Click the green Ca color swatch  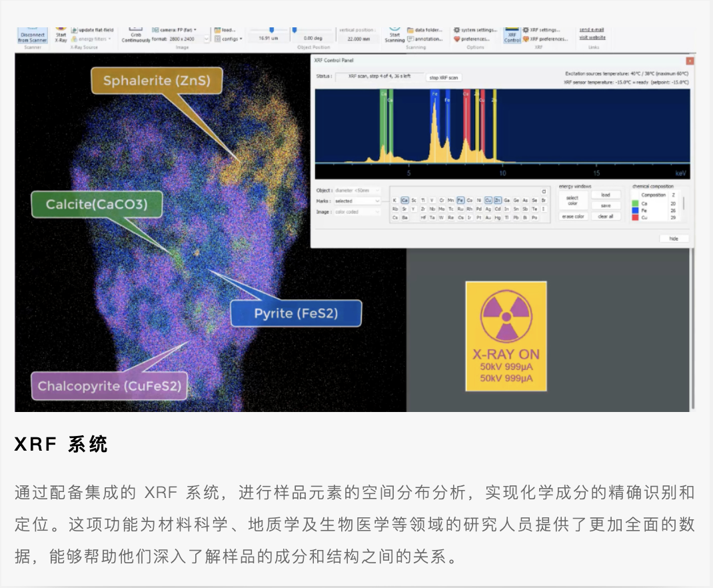click(635, 203)
